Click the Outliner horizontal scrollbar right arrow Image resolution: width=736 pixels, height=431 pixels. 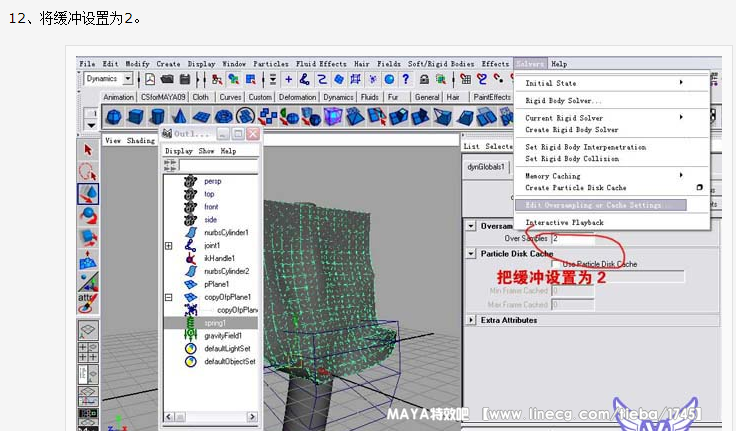(x=252, y=416)
